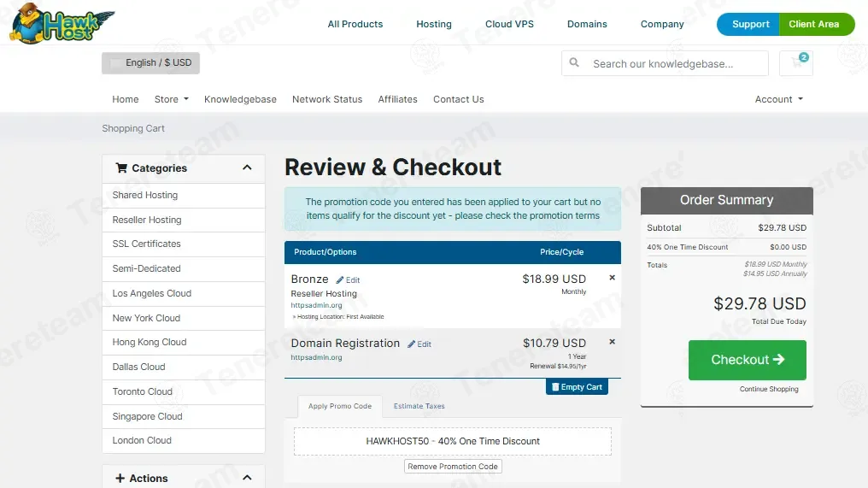Open All Products in top navigation
The height and width of the screenshot is (488, 868).
355,24
